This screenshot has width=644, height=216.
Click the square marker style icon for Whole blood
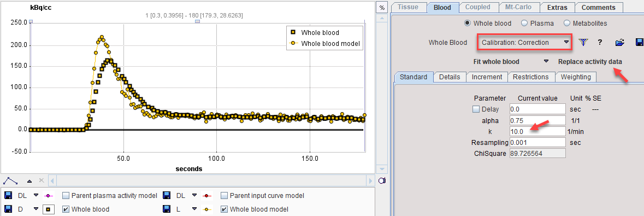coord(49,209)
